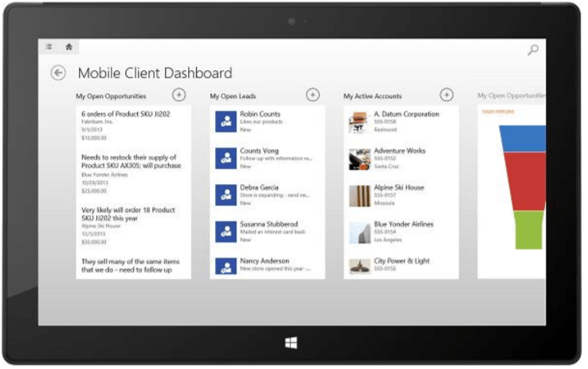Select A. Datum Corporation account name
The image size is (588, 369).
tap(406, 114)
